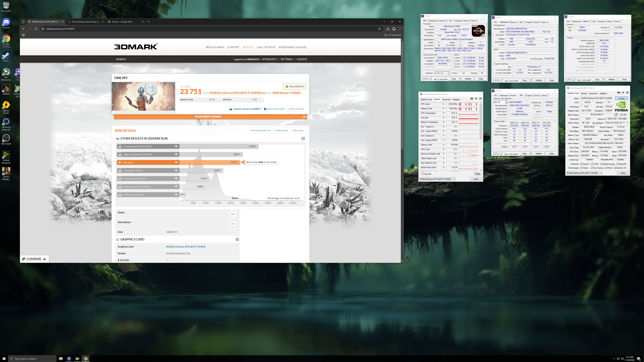Toggle the OpenCL checkbox in GPU-Z
644x362 pixels.
tap(581, 164)
